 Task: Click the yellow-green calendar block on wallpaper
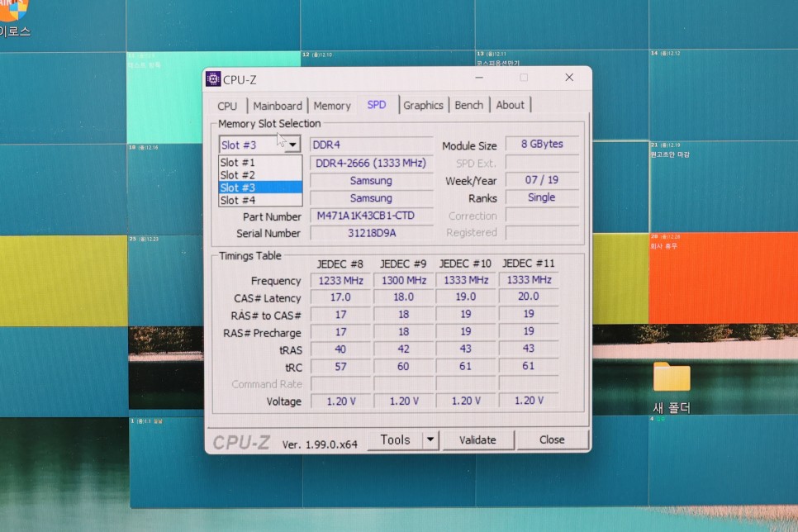[64, 281]
